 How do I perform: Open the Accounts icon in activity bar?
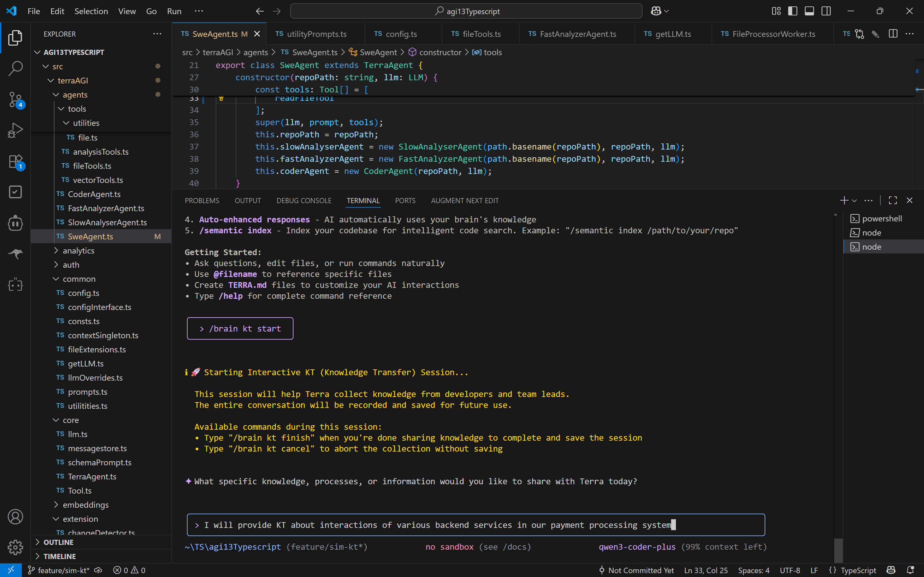pos(15,517)
